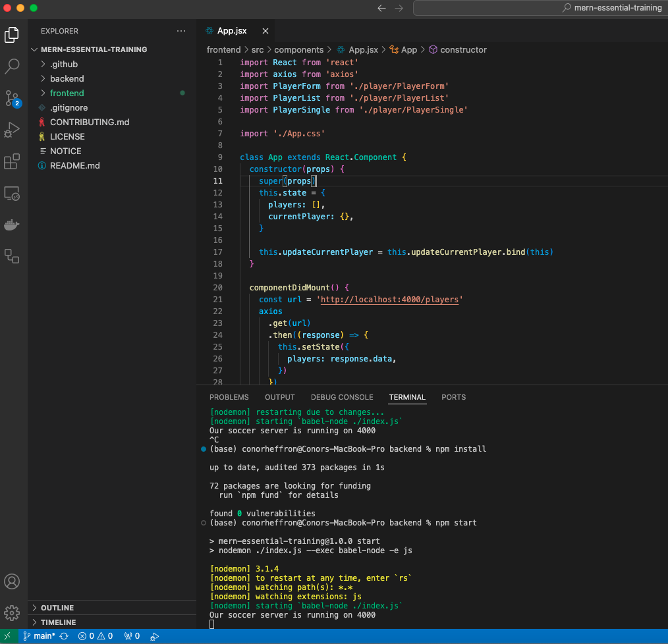
Task: Open Explorer views and more actions menu
Action: [181, 31]
